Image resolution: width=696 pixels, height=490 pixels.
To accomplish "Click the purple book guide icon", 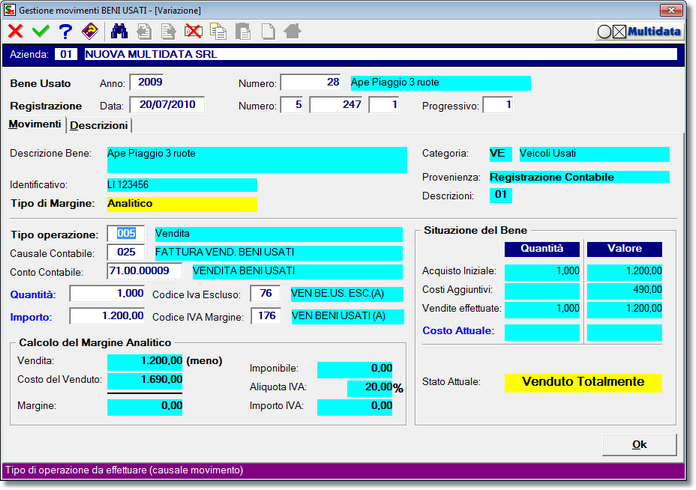I will click(x=90, y=31).
